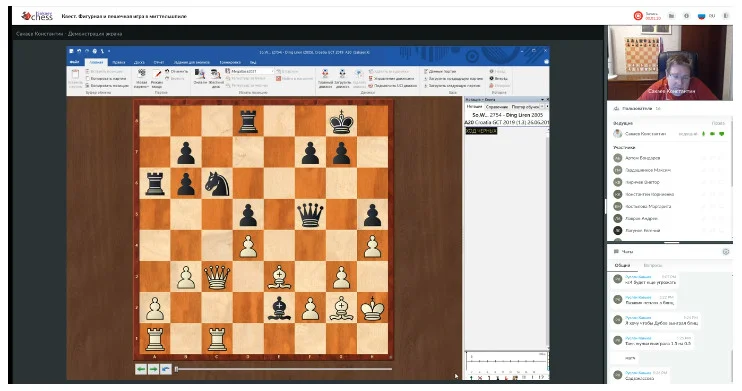This screenshot has height=391, width=742.
Task: Switch to the Справочник notation tab
Action: [x=496, y=107]
